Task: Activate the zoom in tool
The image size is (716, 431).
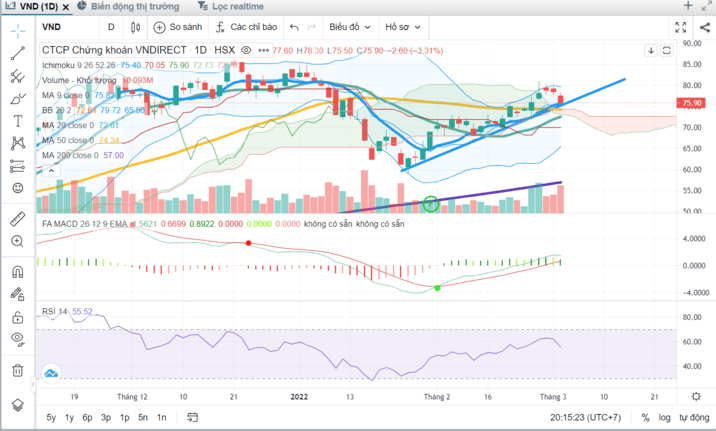Action: [17, 241]
